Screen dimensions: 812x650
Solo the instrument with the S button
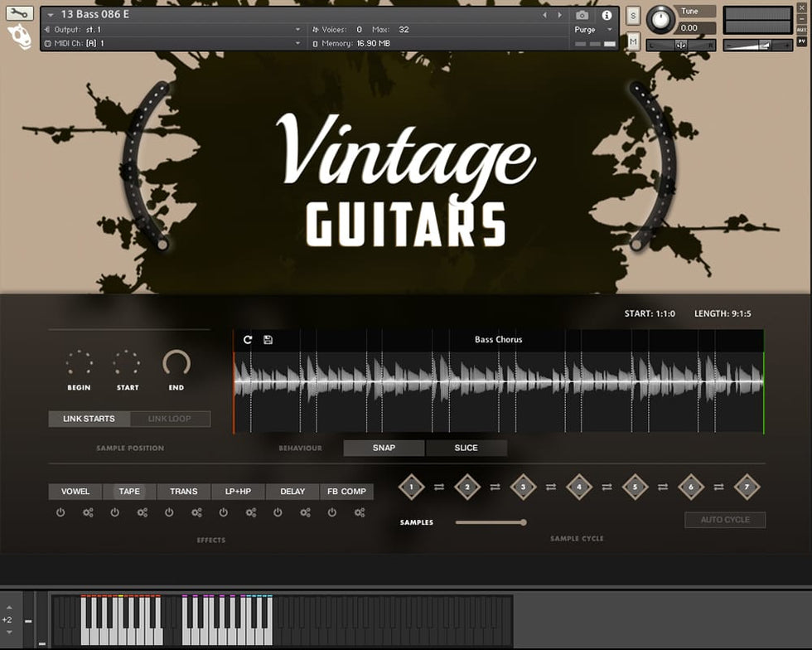click(633, 16)
